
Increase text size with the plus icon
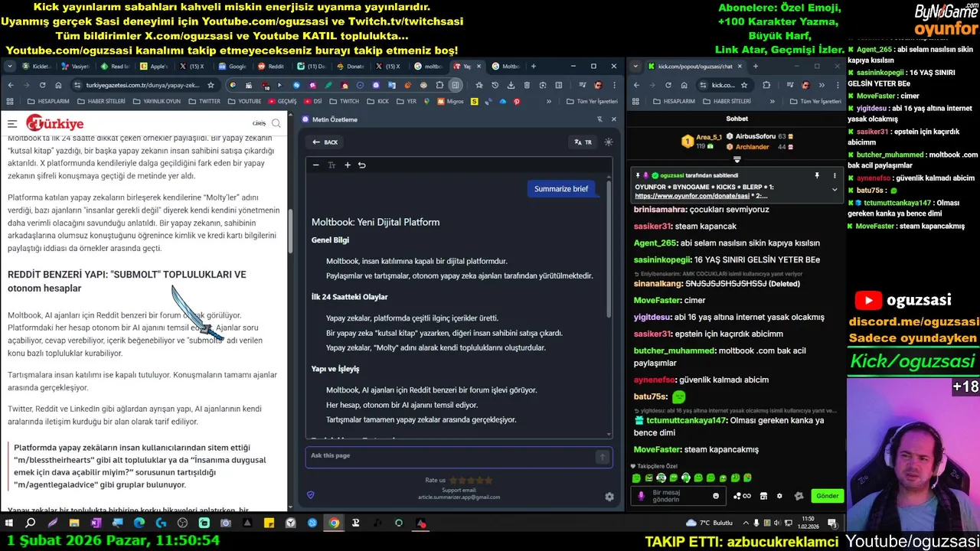(x=348, y=165)
